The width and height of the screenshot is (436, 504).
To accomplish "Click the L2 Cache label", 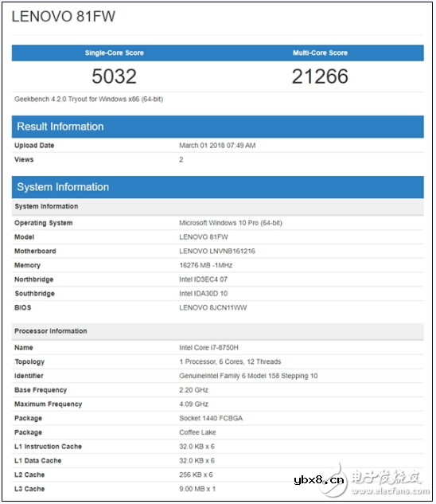I will [29, 475].
